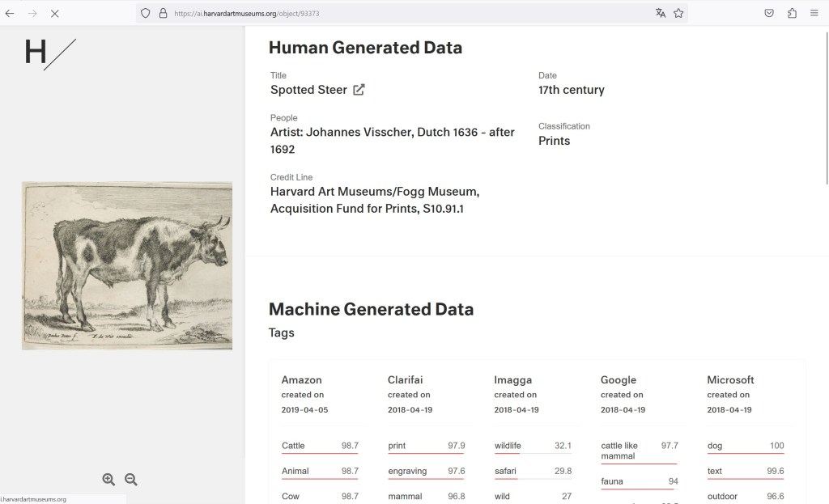Screen dimensions: 829x504
Task: Open the translate page icon
Action: pyautogui.click(x=661, y=13)
